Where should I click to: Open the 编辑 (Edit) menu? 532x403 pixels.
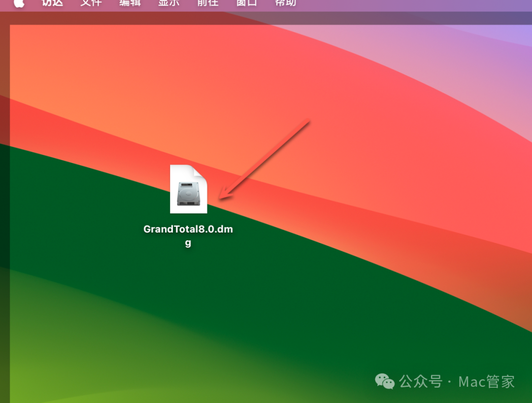130,3
